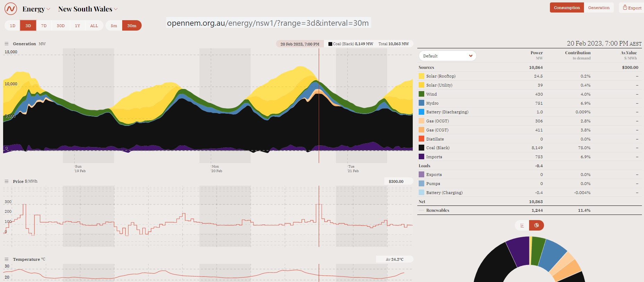Click the 20 Feb 2023, 7:00 PM tooltip
Image resolution: width=644 pixels, height=282 pixels.
[300, 44]
